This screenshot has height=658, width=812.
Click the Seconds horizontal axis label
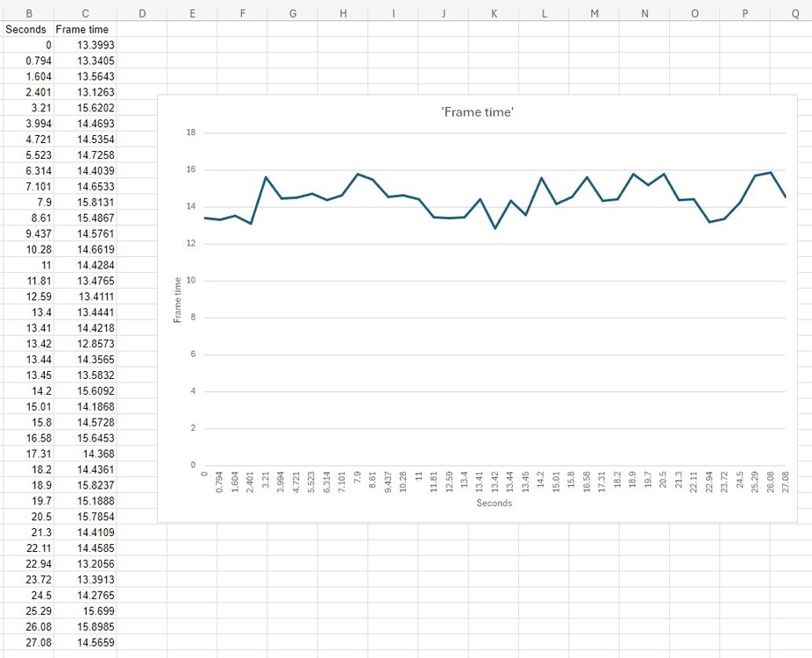494,503
